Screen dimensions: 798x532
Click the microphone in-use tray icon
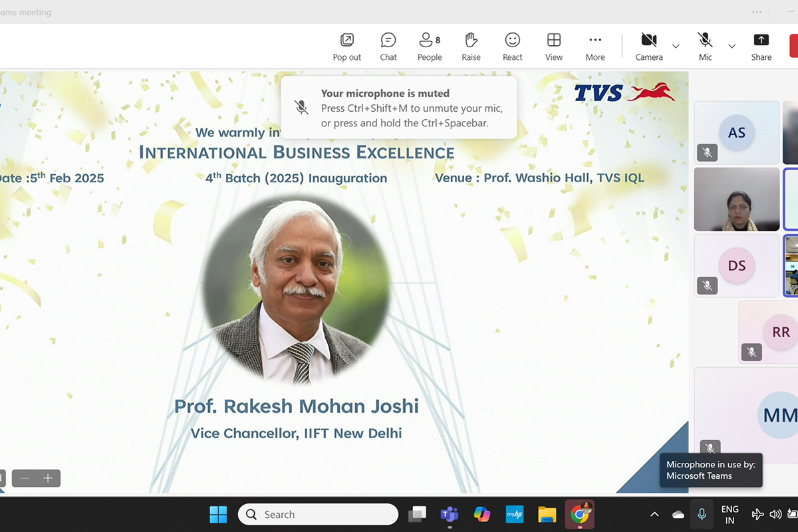(x=702, y=514)
